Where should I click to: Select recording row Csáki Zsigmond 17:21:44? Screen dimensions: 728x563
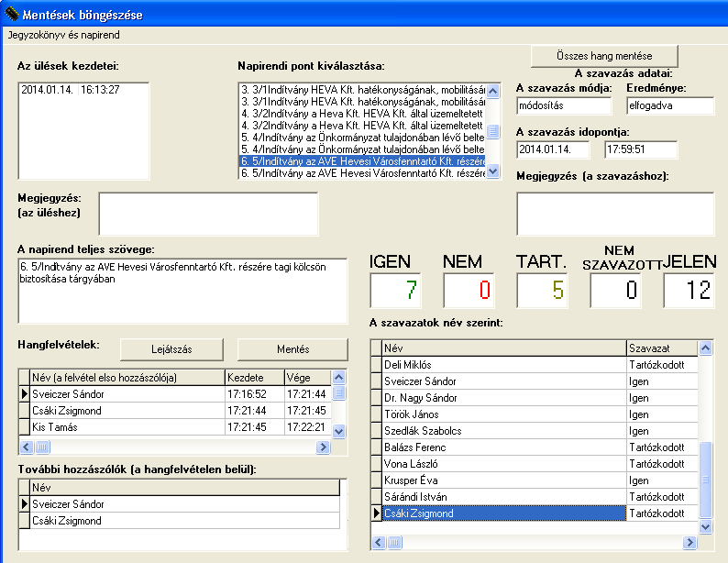[x=175, y=411]
